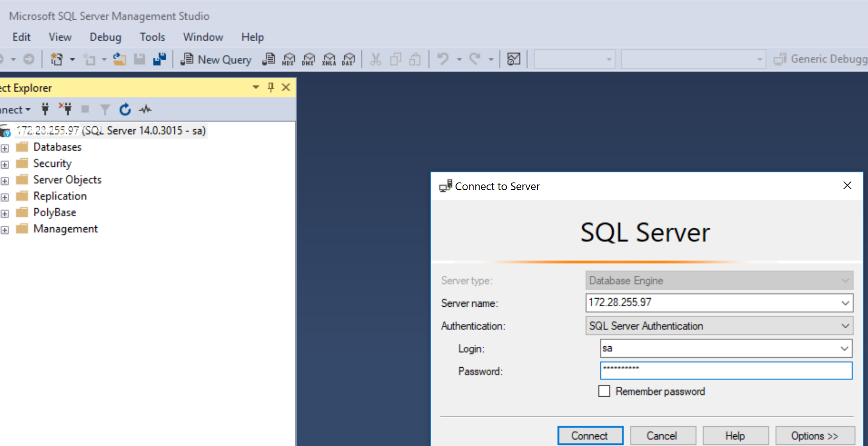
Task: Click the Password input field
Action: 726,371
